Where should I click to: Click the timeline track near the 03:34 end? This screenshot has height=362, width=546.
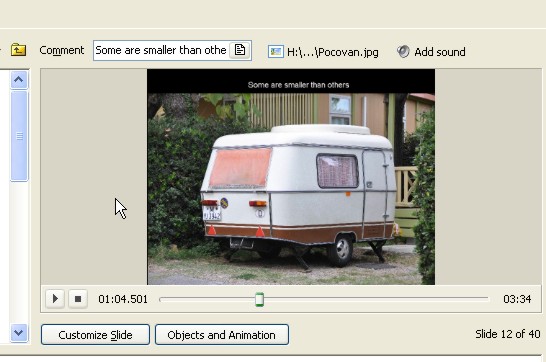tap(481, 299)
